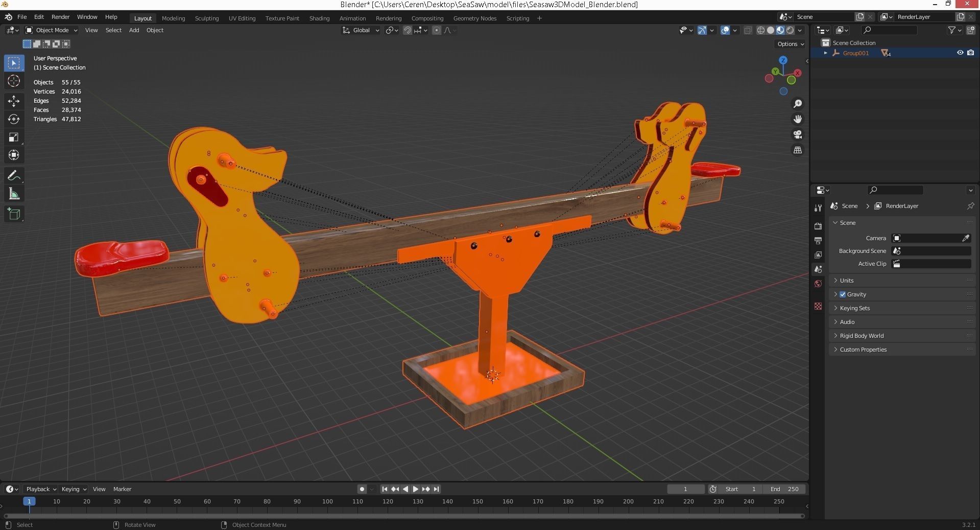
Task: Select the Rotate tool
Action: (14, 119)
